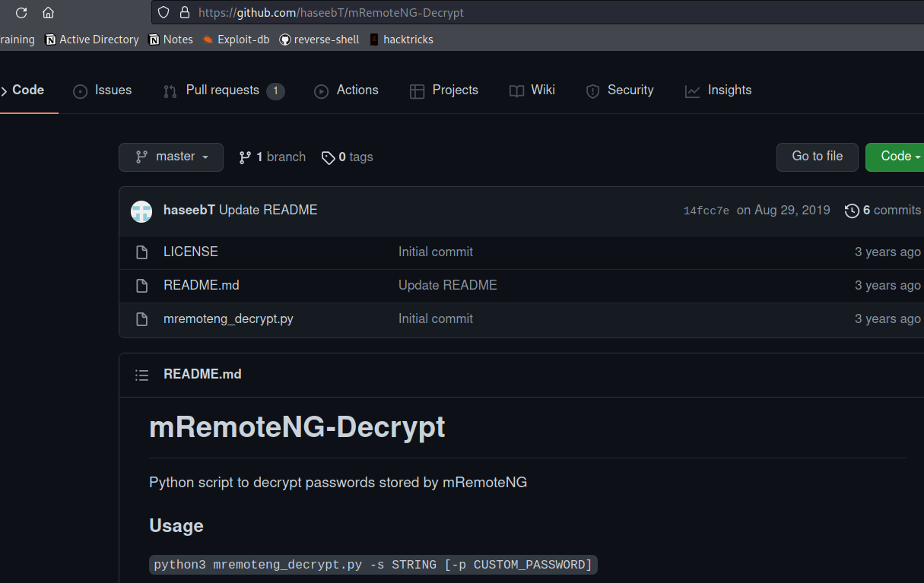Open the tracking protection shield icon

(164, 12)
